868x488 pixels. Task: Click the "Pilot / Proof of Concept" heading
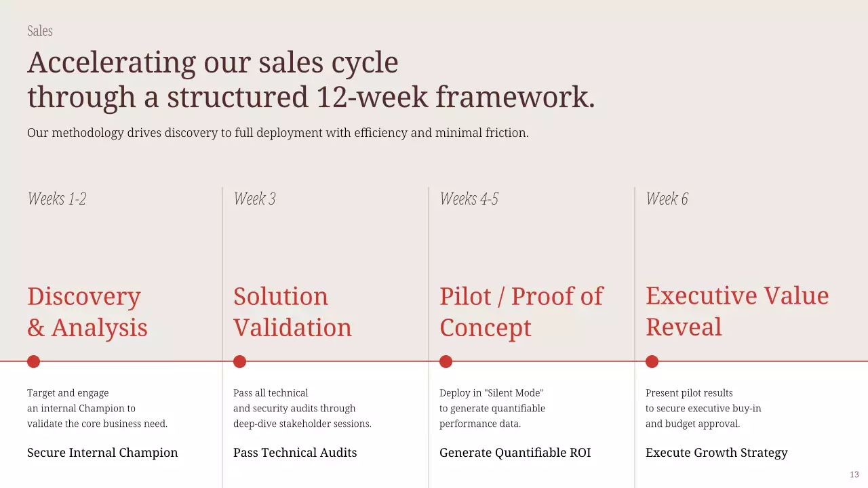coord(521,312)
